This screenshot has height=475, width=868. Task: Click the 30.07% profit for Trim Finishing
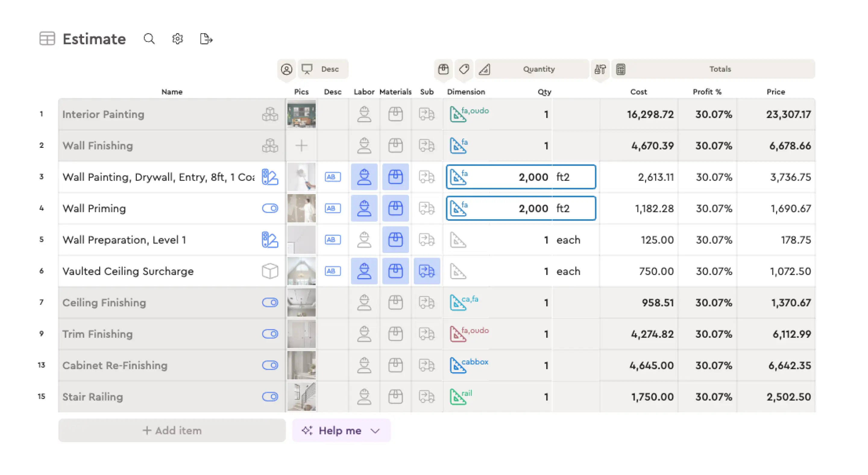[714, 334]
